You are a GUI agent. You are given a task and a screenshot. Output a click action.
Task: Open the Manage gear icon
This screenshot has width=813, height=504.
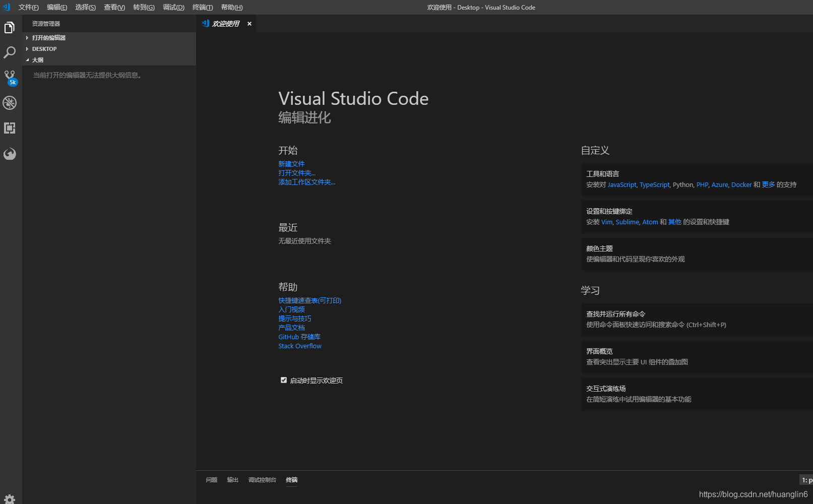10,498
